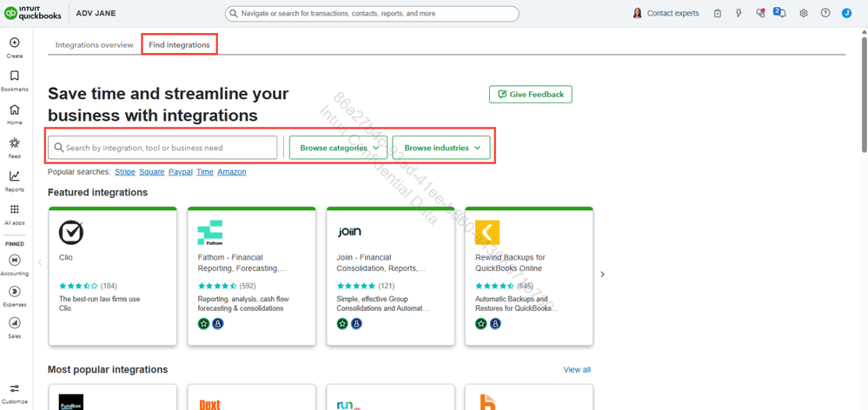The image size is (868, 410).
Task: Open pinned Expenses in sidebar
Action: [15, 295]
